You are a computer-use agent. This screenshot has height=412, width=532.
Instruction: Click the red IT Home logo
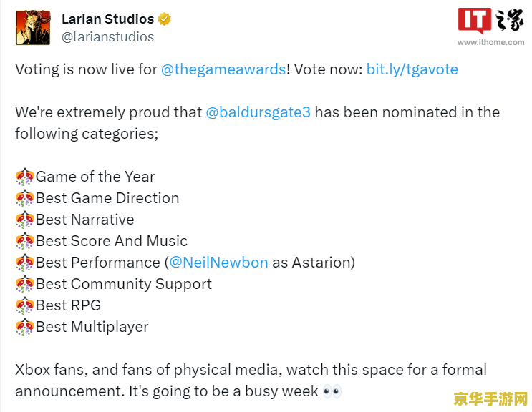(x=475, y=21)
